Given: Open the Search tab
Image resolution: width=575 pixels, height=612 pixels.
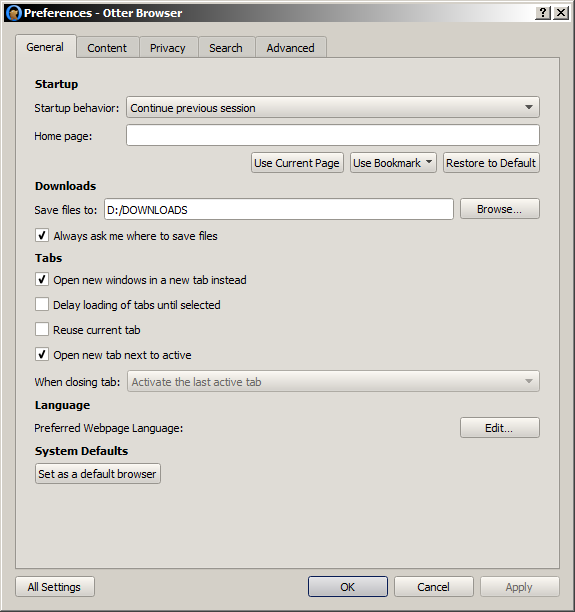Looking at the screenshot, I should tap(226, 48).
